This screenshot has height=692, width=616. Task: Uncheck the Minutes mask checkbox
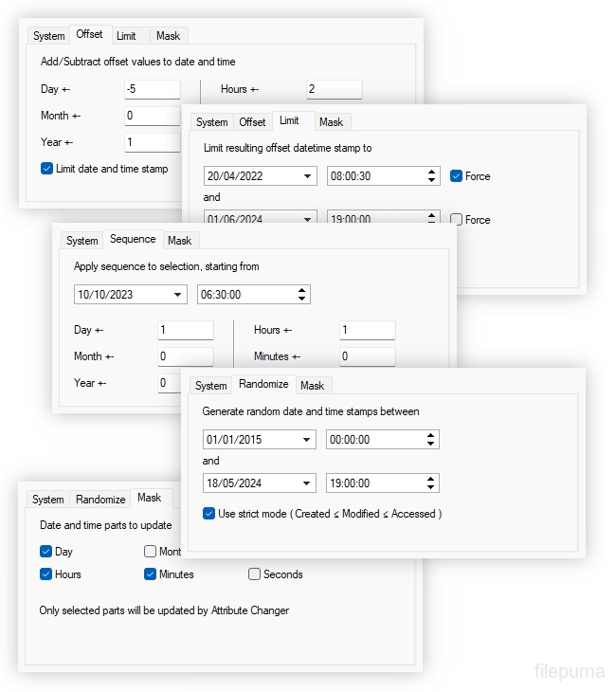(x=150, y=574)
